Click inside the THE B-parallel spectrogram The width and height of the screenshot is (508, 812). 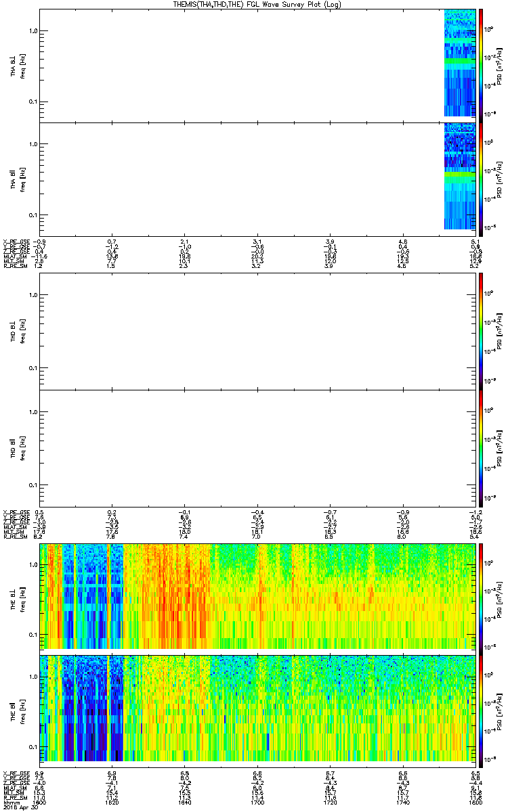(257, 707)
